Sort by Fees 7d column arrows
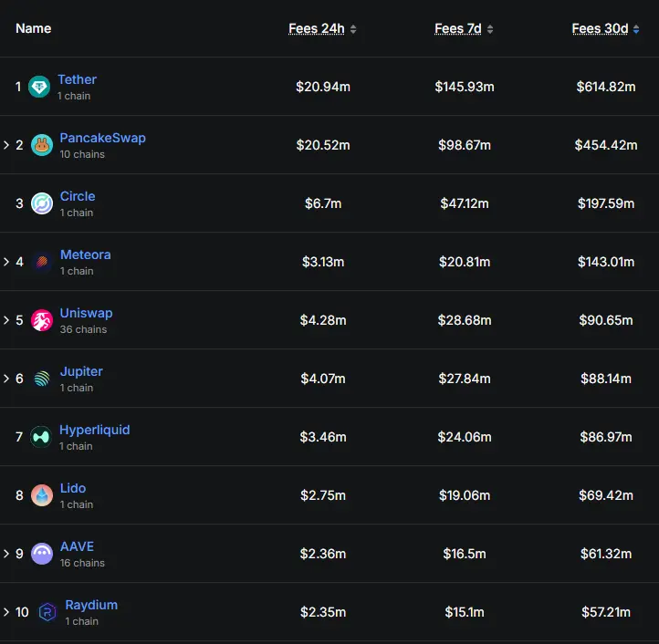 pyautogui.click(x=490, y=29)
